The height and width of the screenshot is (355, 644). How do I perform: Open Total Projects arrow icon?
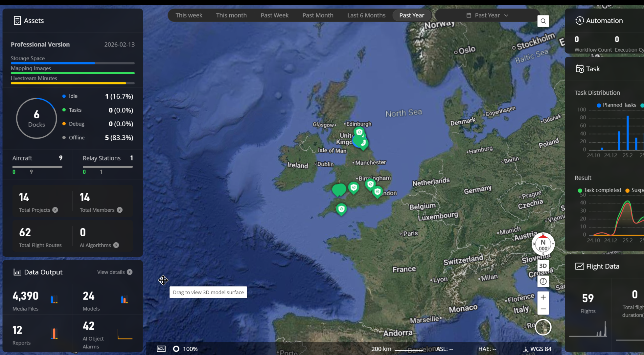coord(55,210)
